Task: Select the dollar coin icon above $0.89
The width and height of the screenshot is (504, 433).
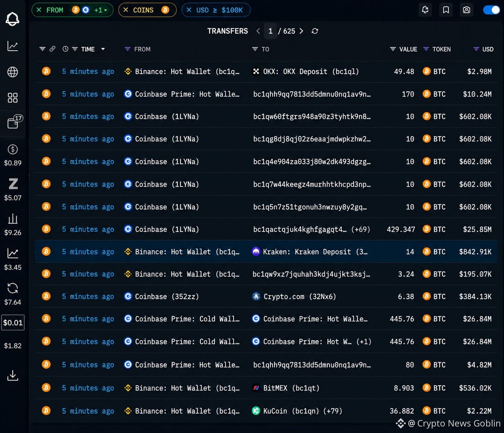Action: 13,149
